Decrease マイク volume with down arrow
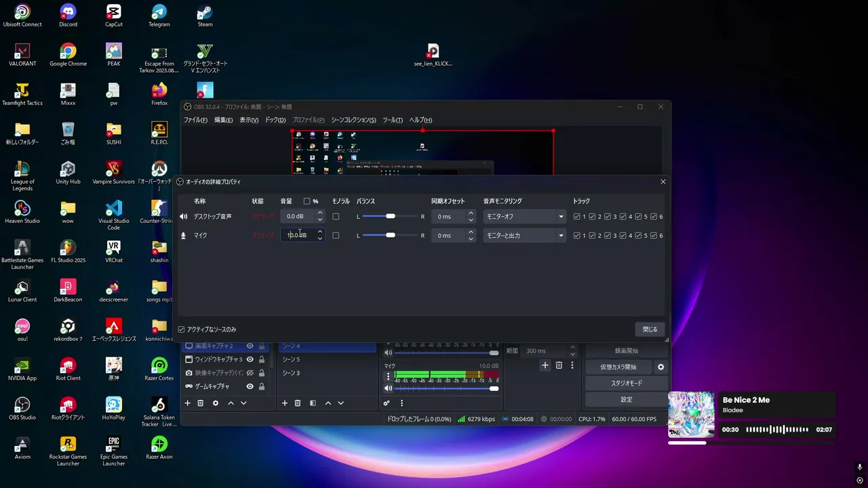Screen dimensions: 868x488 [320, 239]
